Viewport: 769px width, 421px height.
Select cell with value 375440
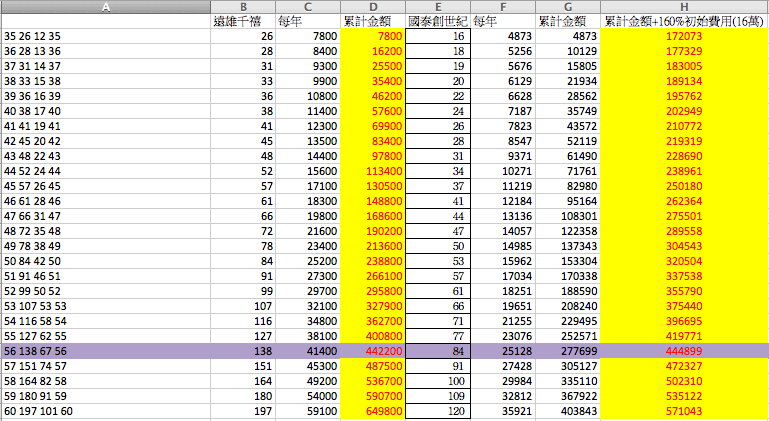point(684,306)
